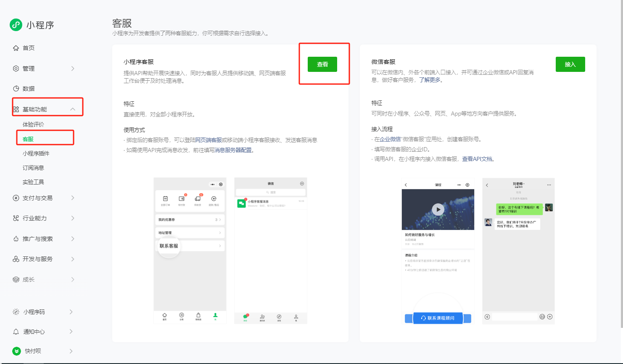
Task: Click the 小程序 green logo icon
Action: coord(16,25)
